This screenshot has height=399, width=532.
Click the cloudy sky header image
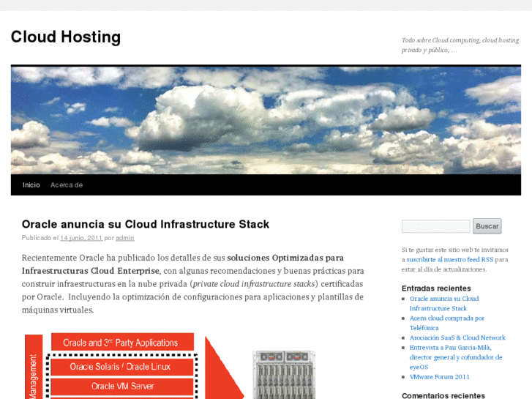[x=266, y=120]
